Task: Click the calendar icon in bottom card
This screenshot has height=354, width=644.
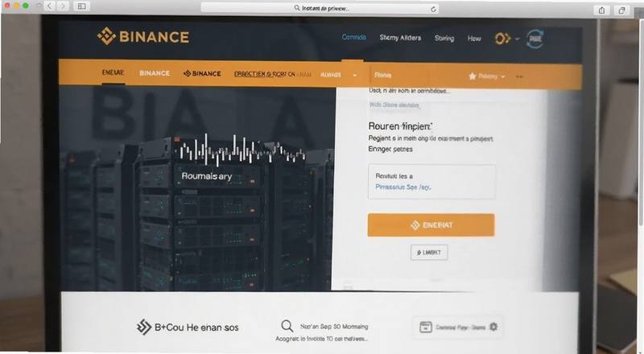Action: (x=426, y=327)
